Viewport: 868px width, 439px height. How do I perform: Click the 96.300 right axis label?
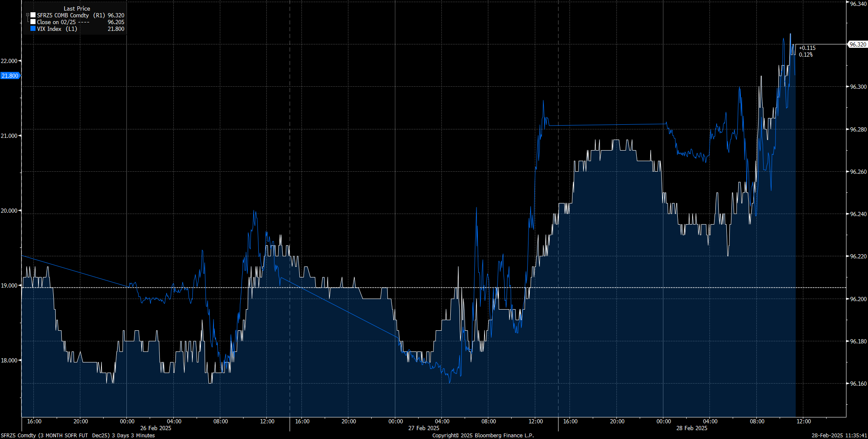click(858, 87)
